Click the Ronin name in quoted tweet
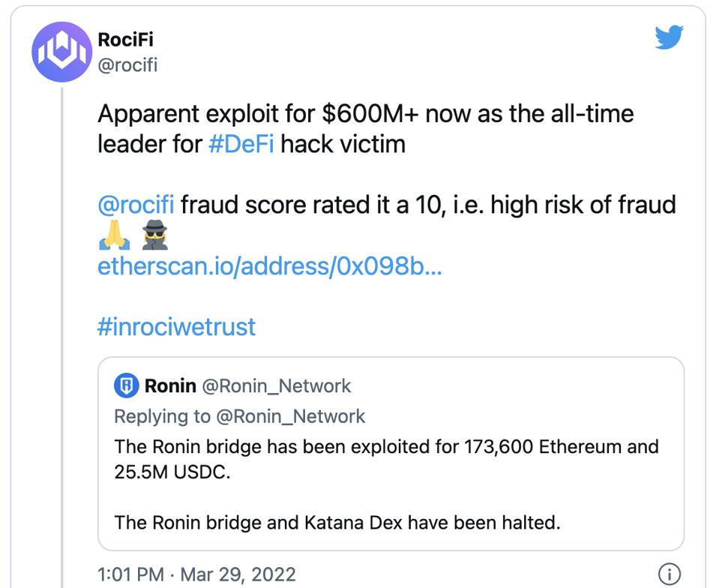The width and height of the screenshot is (719, 588). [170, 386]
